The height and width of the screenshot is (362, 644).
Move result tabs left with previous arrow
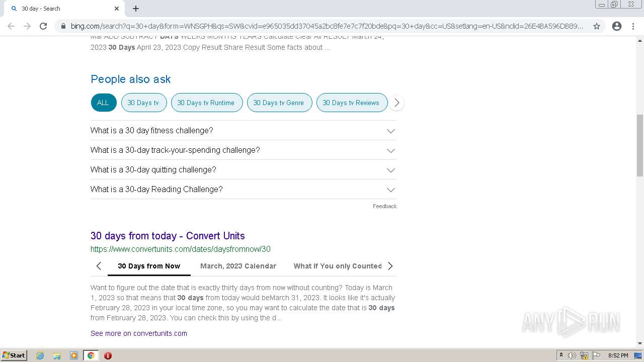[99, 266]
